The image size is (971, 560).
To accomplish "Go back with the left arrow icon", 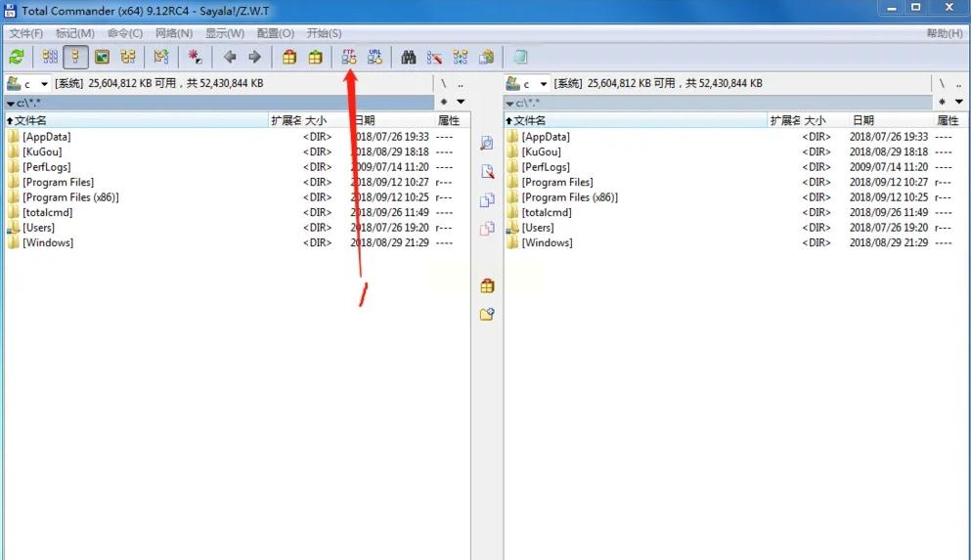I will (229, 57).
